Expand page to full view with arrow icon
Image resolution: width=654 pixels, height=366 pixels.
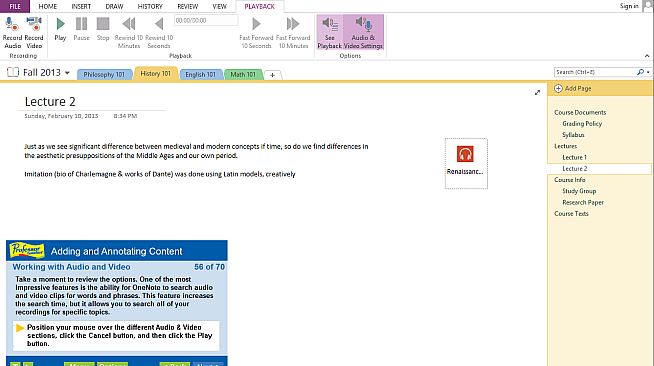click(x=537, y=93)
